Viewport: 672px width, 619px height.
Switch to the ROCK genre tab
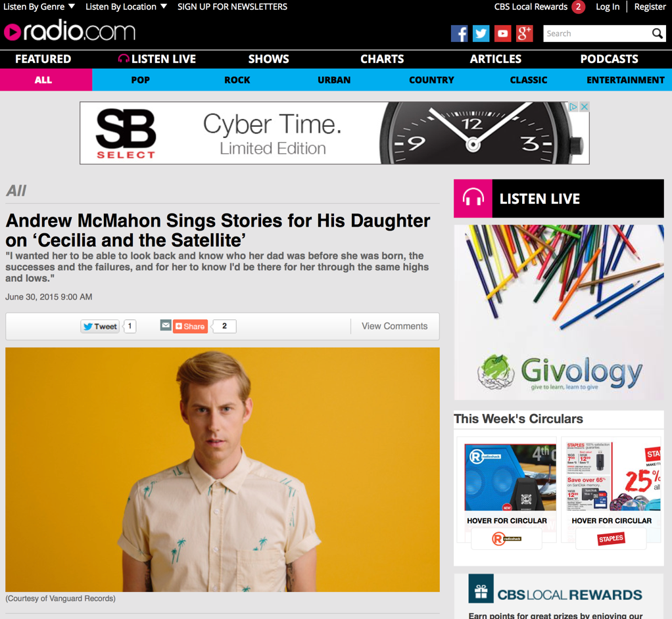(x=237, y=80)
